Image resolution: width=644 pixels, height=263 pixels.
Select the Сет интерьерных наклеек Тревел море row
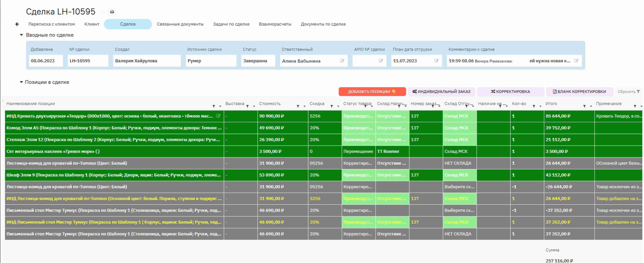pos(323,151)
